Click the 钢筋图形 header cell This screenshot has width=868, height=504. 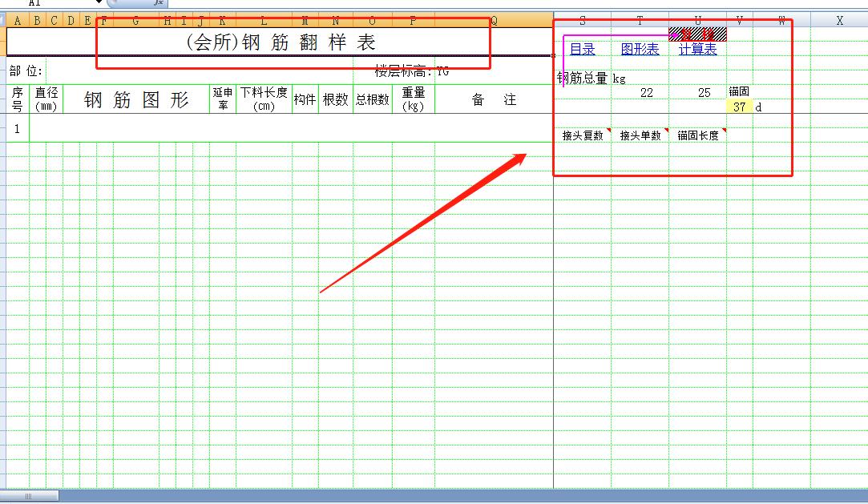tap(136, 99)
